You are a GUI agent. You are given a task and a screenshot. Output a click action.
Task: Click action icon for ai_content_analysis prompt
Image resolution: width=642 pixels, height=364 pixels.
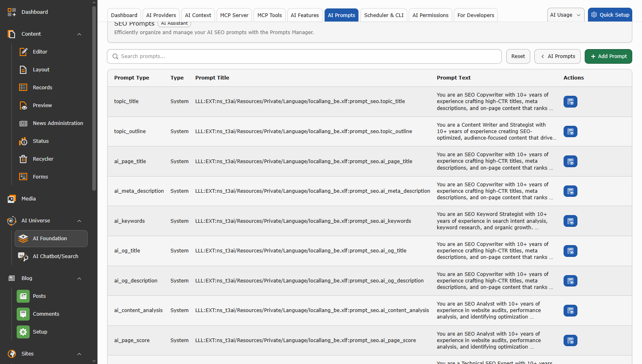(570, 310)
